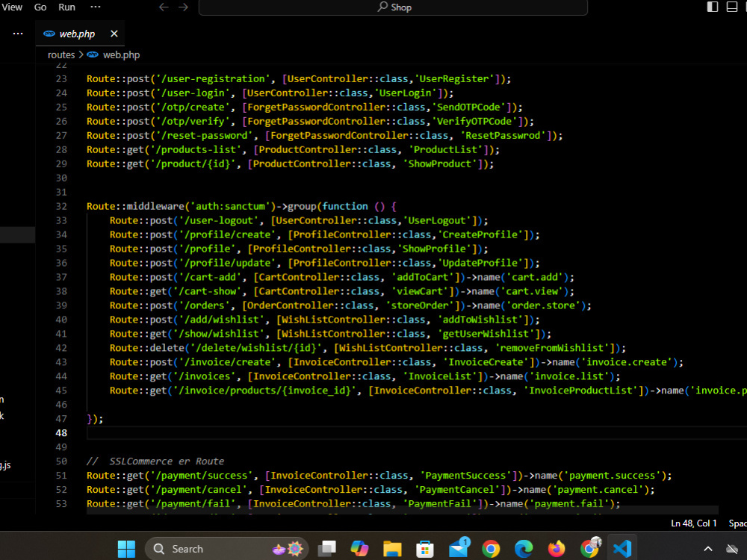Click 'ShowProduct' on line 29
Image resolution: width=747 pixels, height=560 pixels.
coord(440,164)
